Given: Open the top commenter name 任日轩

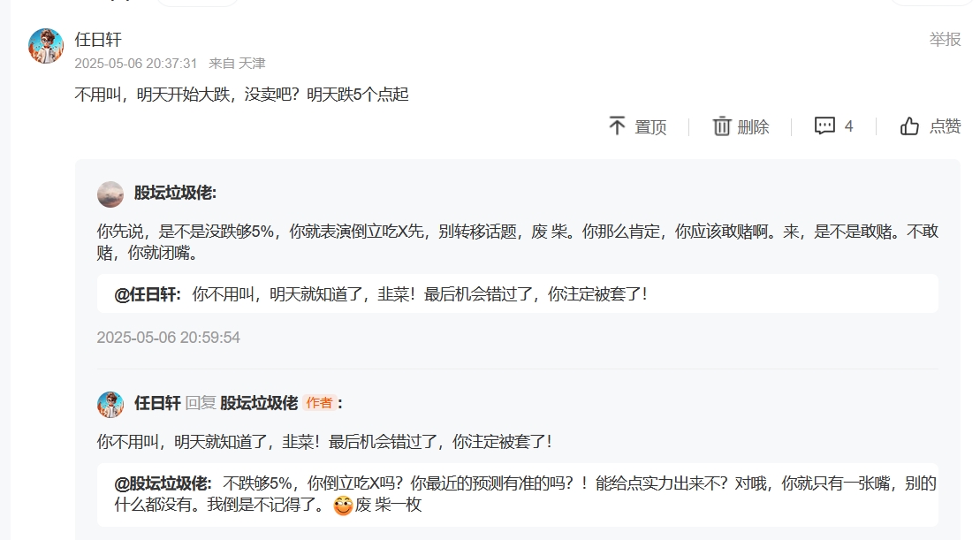Looking at the screenshot, I should click(x=98, y=40).
